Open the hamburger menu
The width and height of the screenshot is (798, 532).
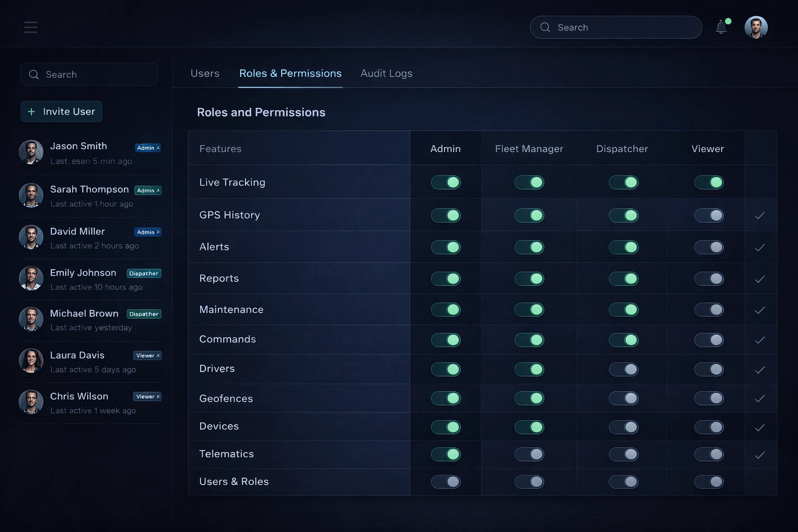coord(31,27)
